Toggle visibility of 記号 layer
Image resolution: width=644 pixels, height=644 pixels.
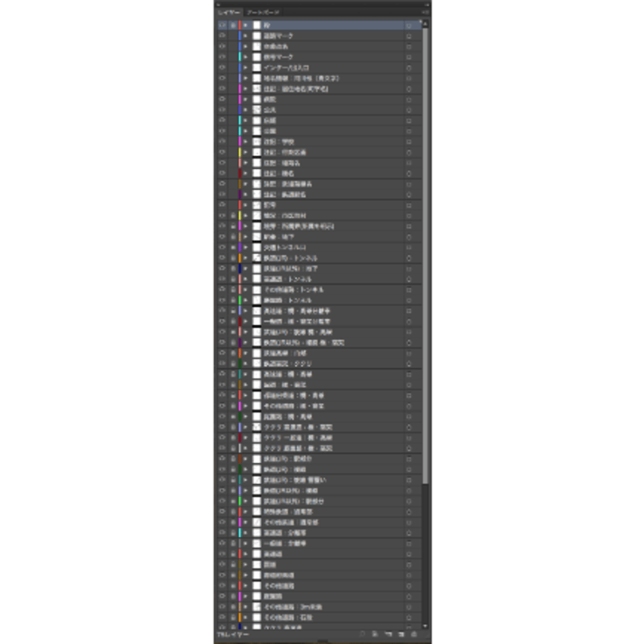click(x=222, y=204)
